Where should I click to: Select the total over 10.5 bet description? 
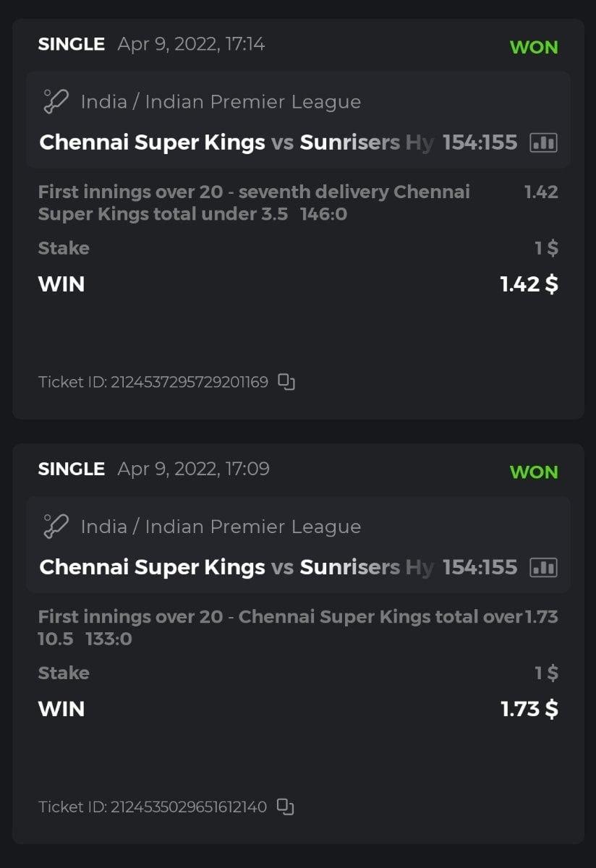click(x=279, y=627)
